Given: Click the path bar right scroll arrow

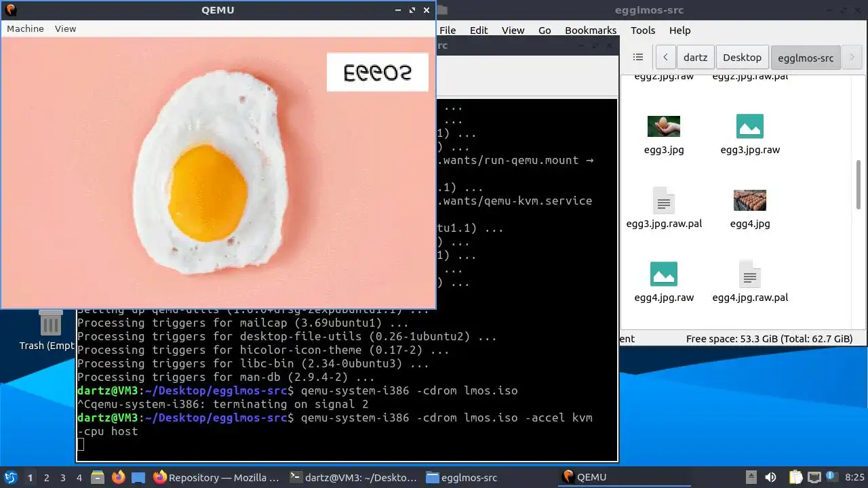Looking at the screenshot, I should pyautogui.click(x=852, y=58).
